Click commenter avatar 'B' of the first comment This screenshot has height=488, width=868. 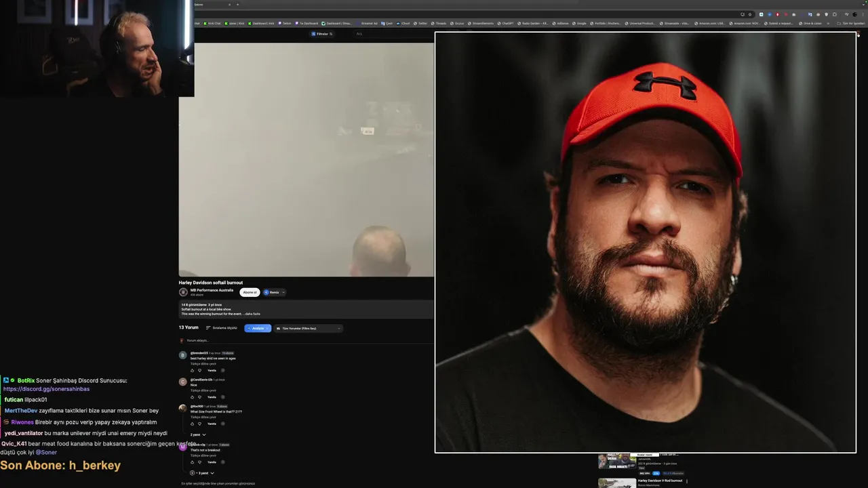pos(182,355)
